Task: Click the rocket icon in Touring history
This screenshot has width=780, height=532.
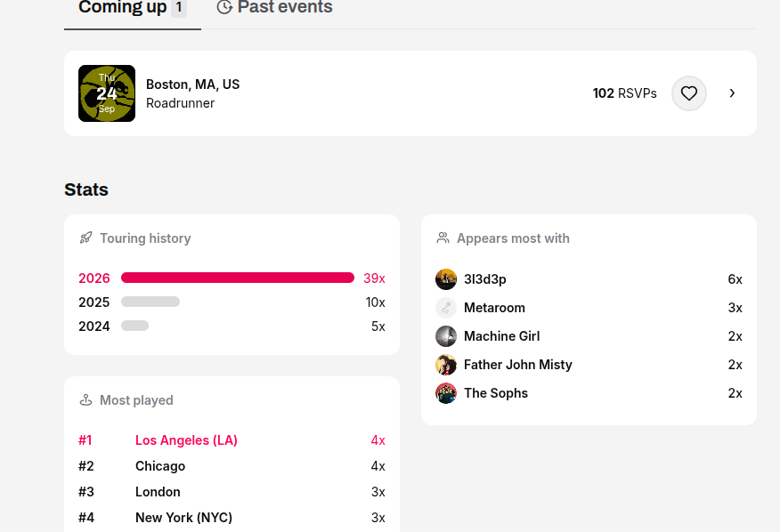Action: coord(86,238)
